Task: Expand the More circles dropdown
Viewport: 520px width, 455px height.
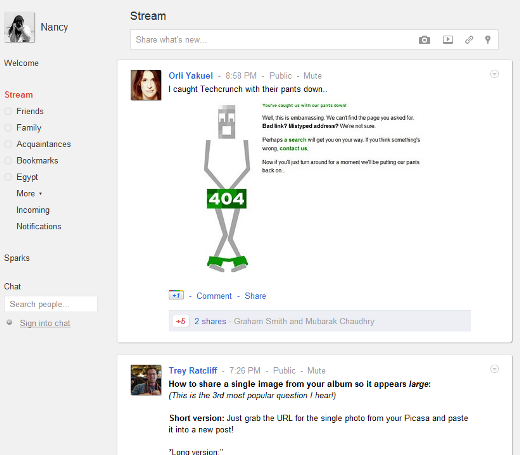Action: (x=29, y=193)
